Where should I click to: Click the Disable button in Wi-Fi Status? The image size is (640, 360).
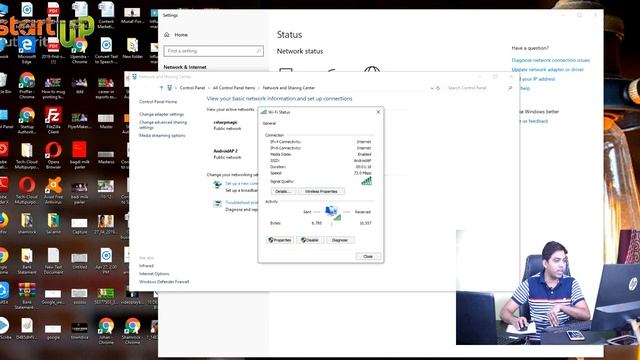click(x=310, y=240)
